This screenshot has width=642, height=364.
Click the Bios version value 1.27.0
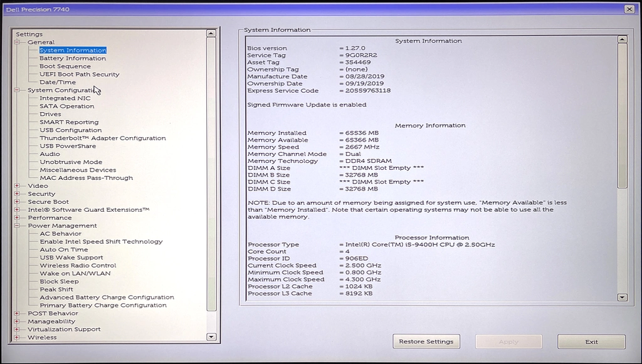pyautogui.click(x=355, y=48)
